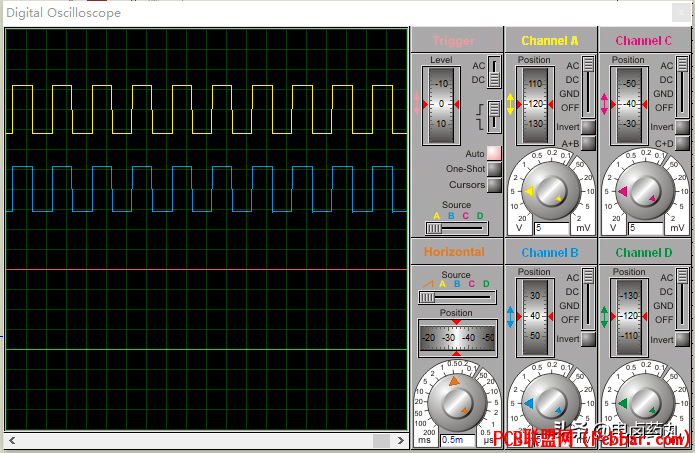Click the timebase 0.5m value field
The height and width of the screenshot is (453, 695).
[458, 440]
